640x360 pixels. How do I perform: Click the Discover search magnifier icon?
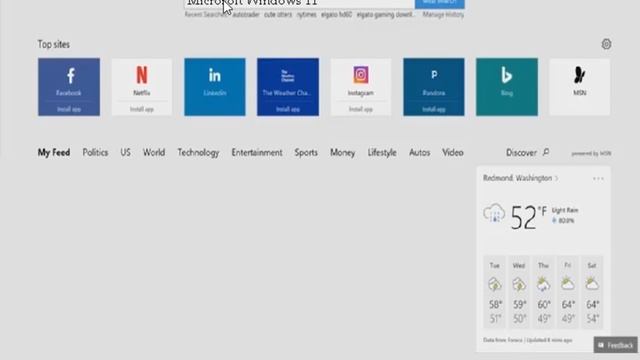click(x=546, y=152)
